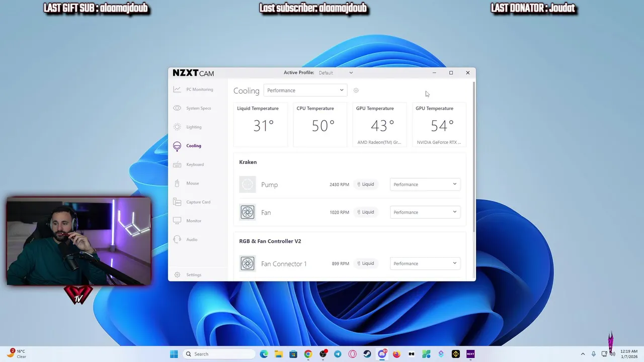Screen dimensions: 644x362
Task: Click the 1020 RPM fan speed
Action: [339, 212]
